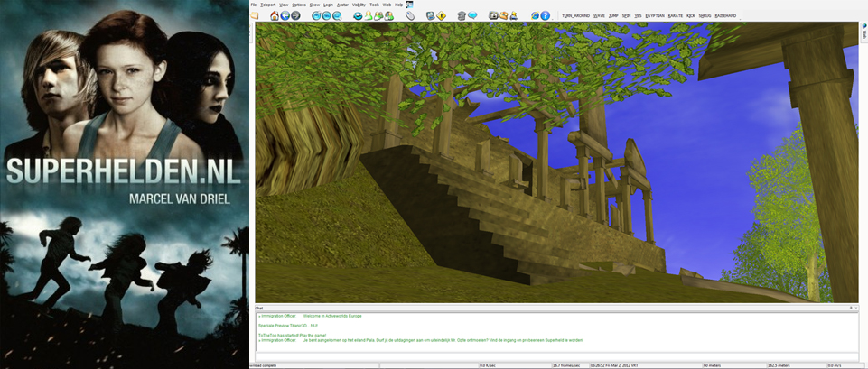
Task: Trigger the YES avatar gesture
Action: tap(639, 16)
